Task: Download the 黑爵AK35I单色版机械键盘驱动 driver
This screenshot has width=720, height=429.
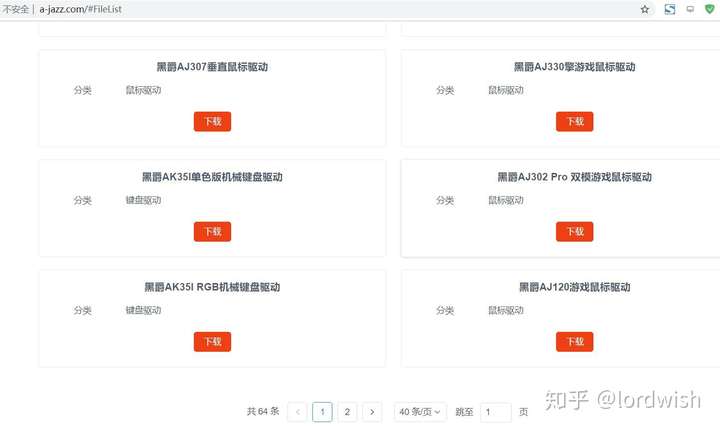Action: click(x=212, y=231)
